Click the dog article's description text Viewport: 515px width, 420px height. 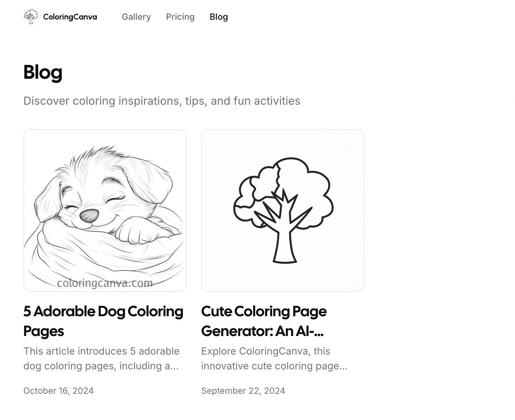coord(101,358)
